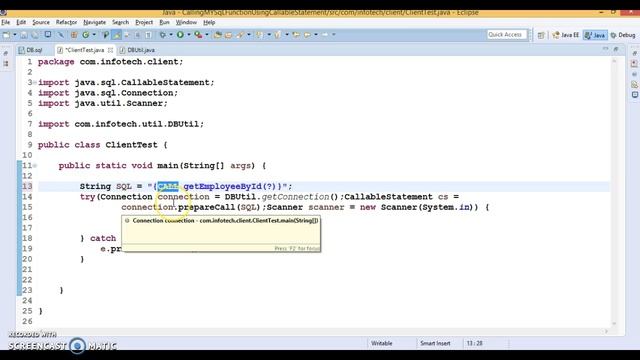Click 'package com.infotech.client;' on line 1

(x=111, y=62)
